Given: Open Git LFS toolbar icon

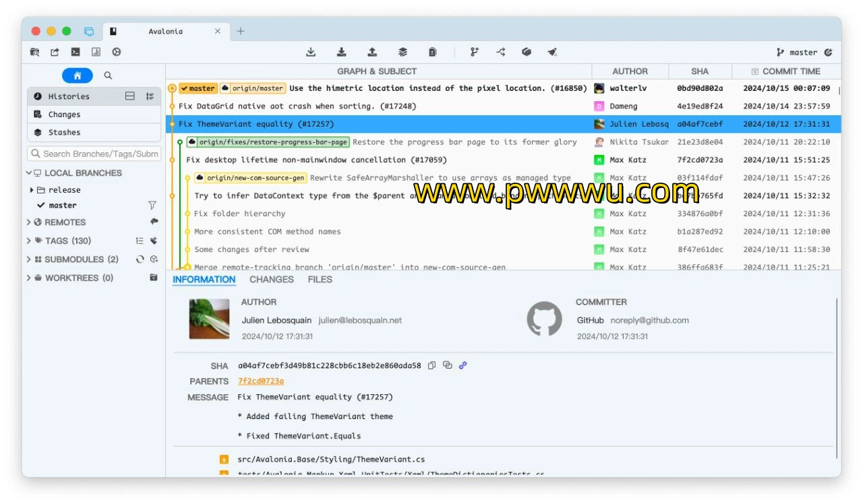Looking at the screenshot, I should (527, 52).
